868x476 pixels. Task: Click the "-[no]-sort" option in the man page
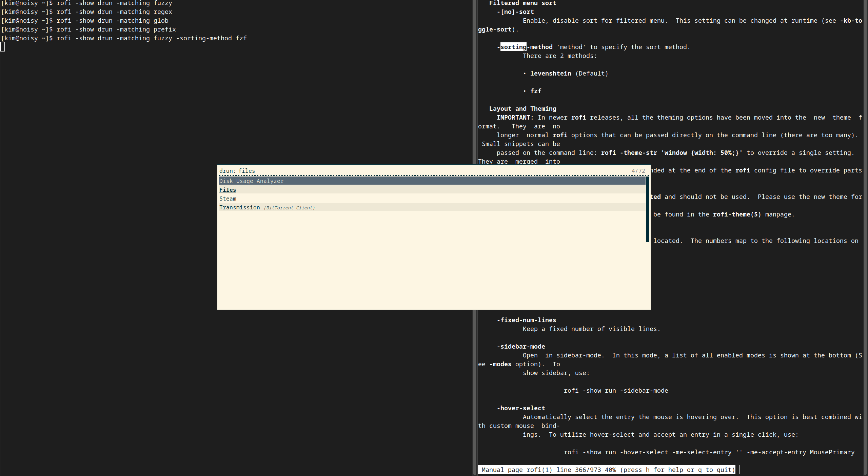pyautogui.click(x=515, y=12)
